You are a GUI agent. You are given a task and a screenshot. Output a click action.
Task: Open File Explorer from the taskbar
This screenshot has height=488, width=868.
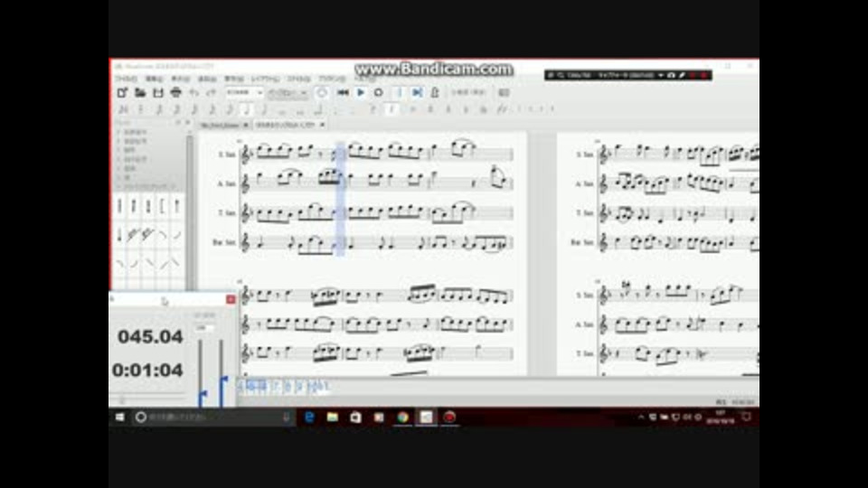[333, 418]
